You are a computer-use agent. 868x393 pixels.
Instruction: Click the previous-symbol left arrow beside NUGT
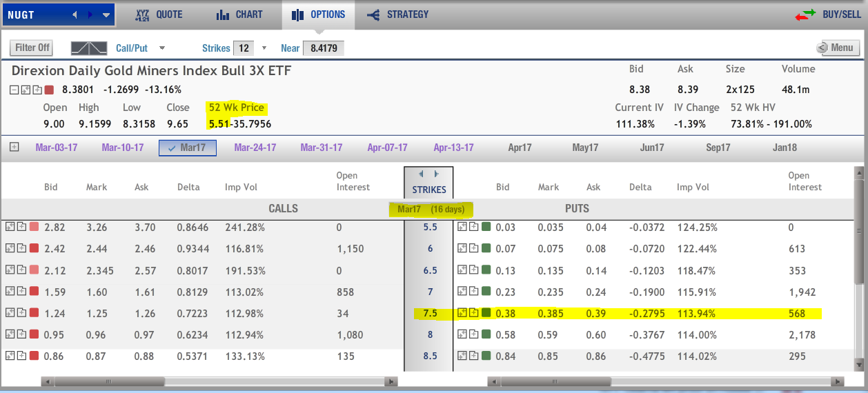tap(75, 14)
